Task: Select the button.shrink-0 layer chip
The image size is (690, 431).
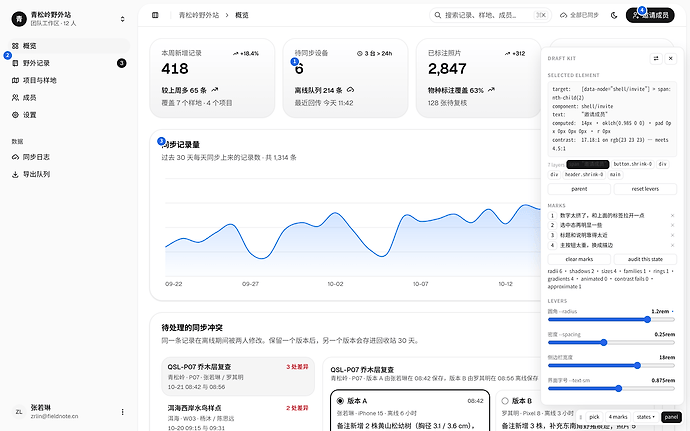Action: coord(633,164)
